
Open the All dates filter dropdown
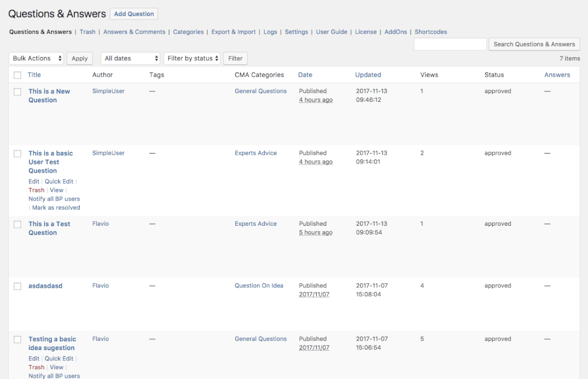click(x=130, y=58)
